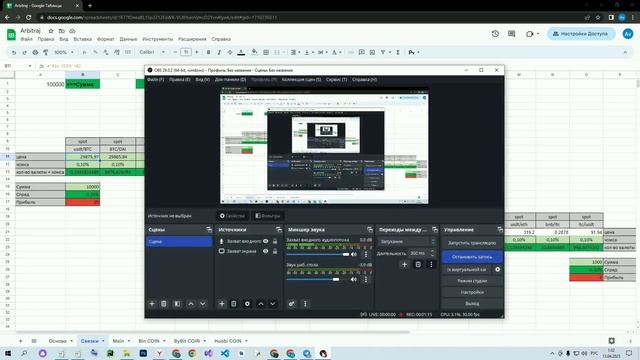Open OBS File menu

[155, 80]
